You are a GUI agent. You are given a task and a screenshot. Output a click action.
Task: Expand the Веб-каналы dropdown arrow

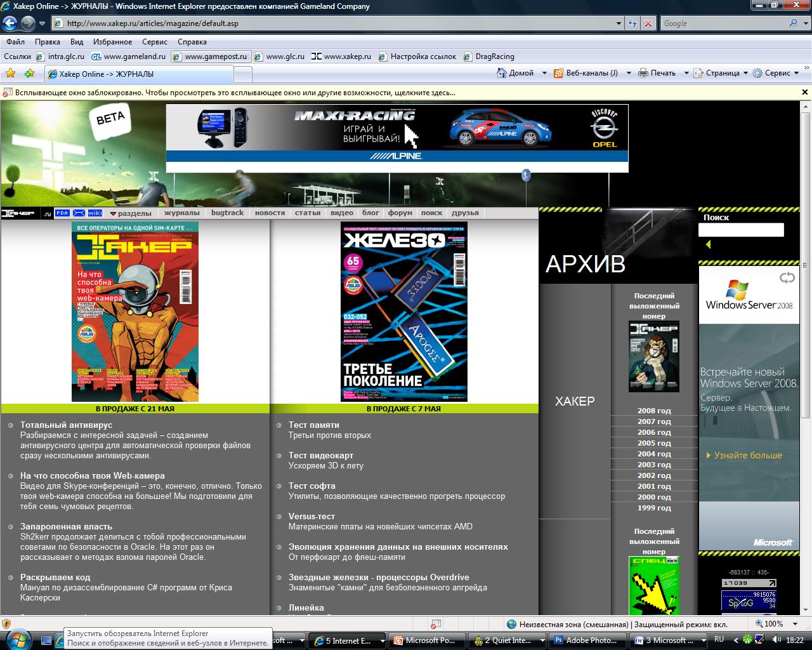(x=629, y=73)
